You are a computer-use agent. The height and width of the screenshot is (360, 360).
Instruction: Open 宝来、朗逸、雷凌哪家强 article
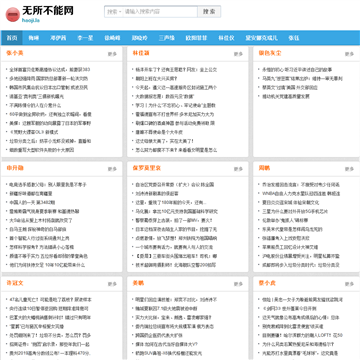173,318
